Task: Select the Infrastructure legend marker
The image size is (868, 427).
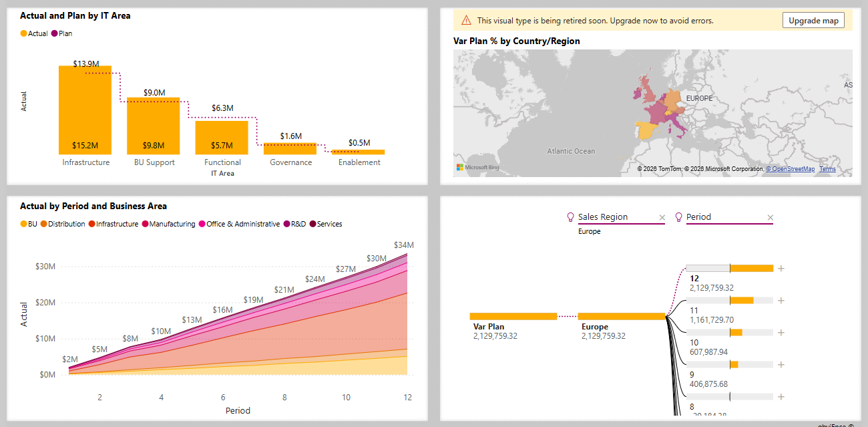Action: click(x=92, y=224)
